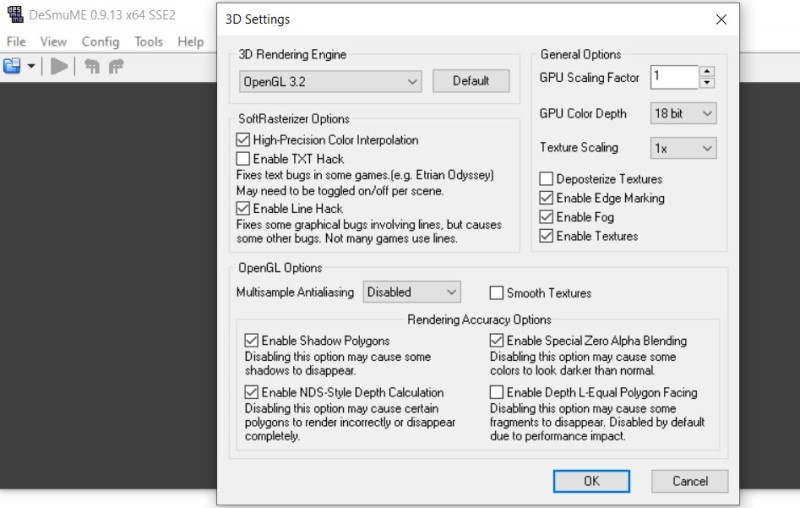
Task: Click the rotate-right toolbar icon
Action: [x=116, y=66]
